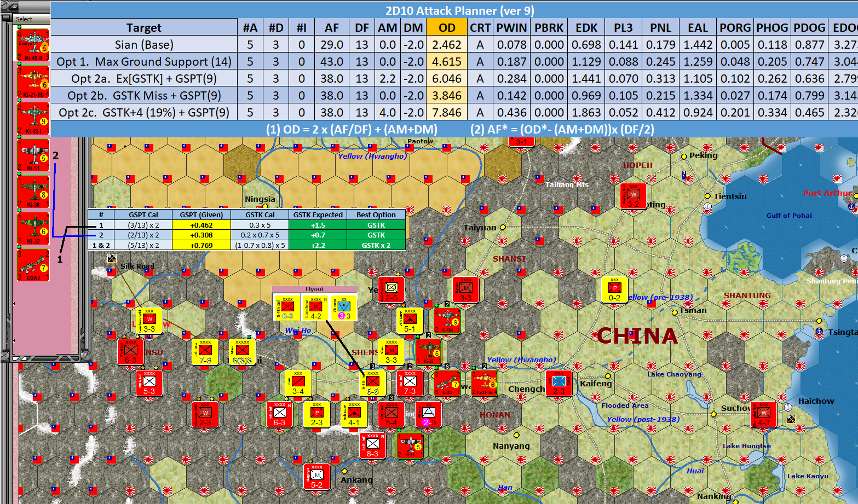The height and width of the screenshot is (504, 858).
Task: Select the Sian (Base) row label
Action: (144, 45)
